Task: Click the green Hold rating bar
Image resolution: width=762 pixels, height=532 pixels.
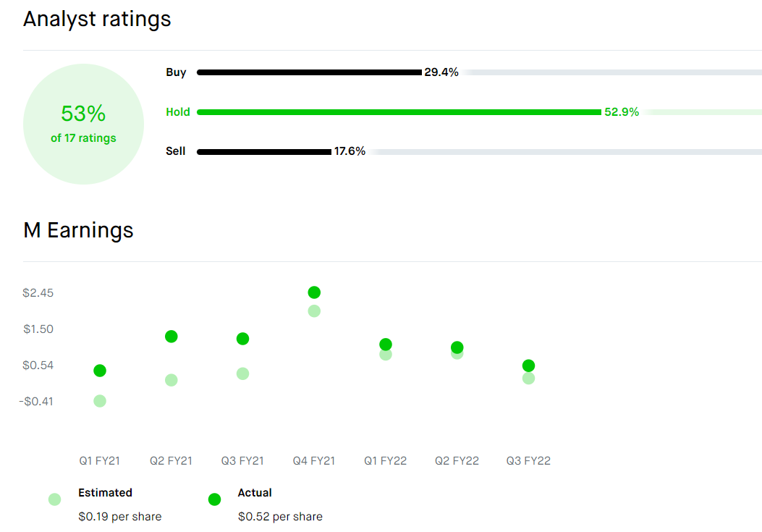Action: pos(398,112)
